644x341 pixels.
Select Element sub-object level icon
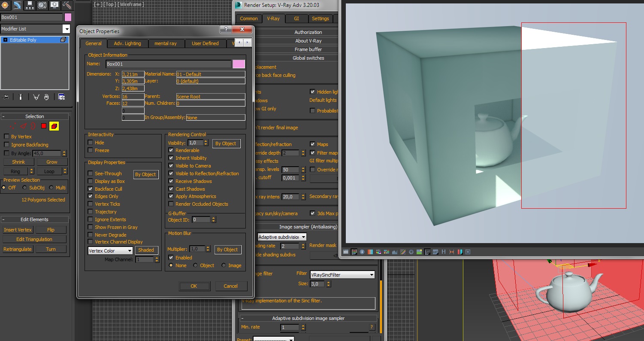pyautogui.click(x=54, y=126)
